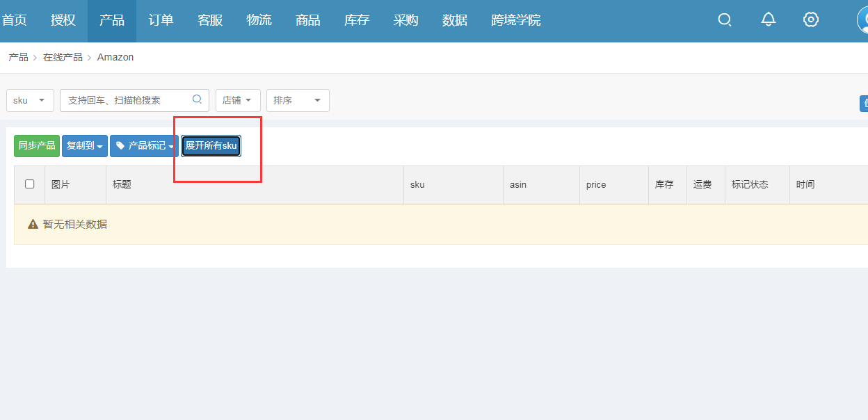Open the 授权 menu
Screen dimensions: 868x420
click(x=63, y=20)
